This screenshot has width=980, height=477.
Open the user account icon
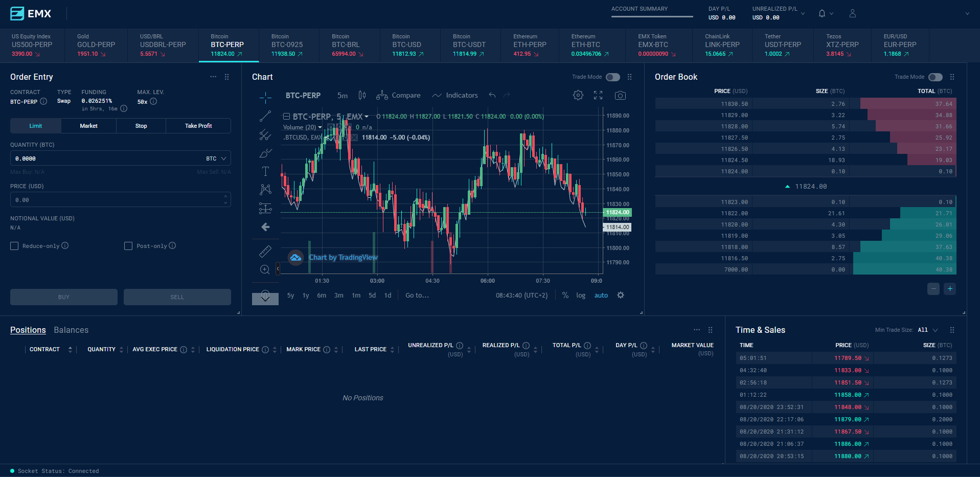852,13
